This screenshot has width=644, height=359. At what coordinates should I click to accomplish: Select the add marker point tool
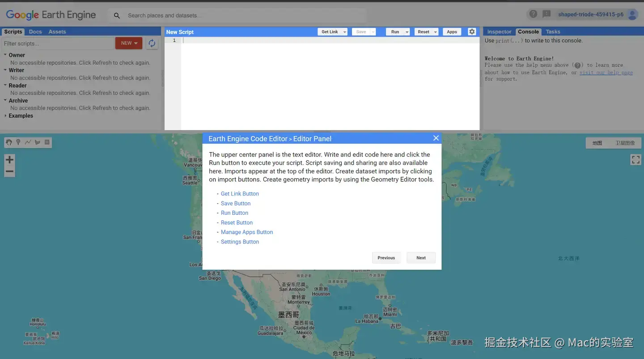point(18,142)
